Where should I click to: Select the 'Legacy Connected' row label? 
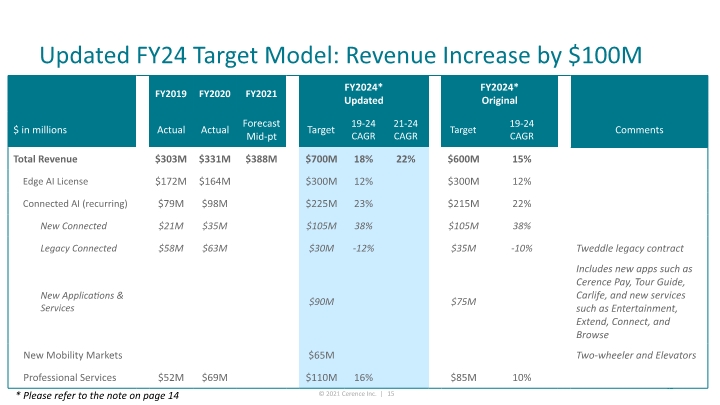tap(79, 248)
